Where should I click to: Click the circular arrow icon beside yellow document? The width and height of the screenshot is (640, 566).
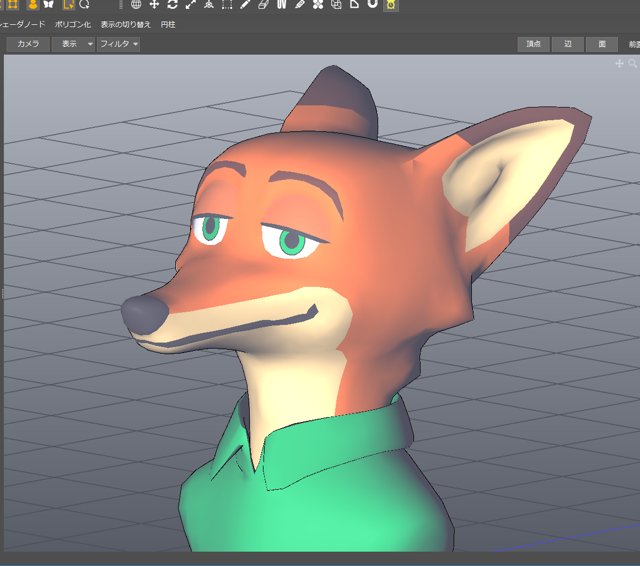[84, 4]
